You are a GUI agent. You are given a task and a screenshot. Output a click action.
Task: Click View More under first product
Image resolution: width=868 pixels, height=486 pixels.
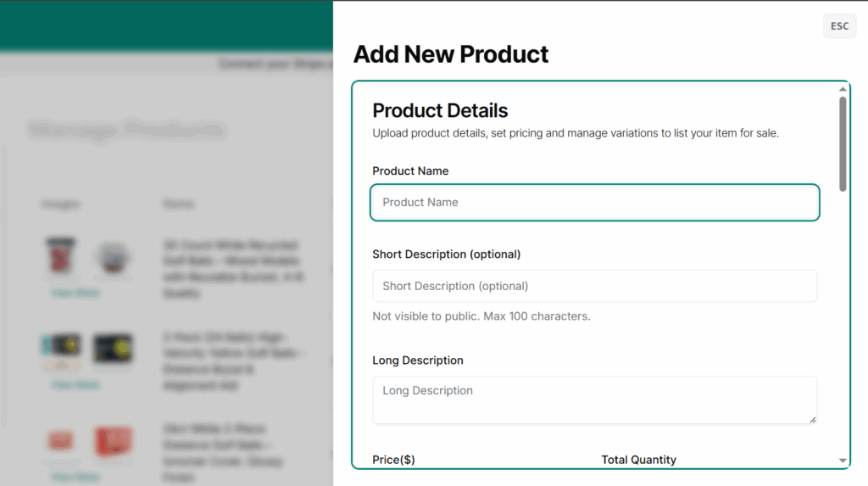[x=75, y=293]
